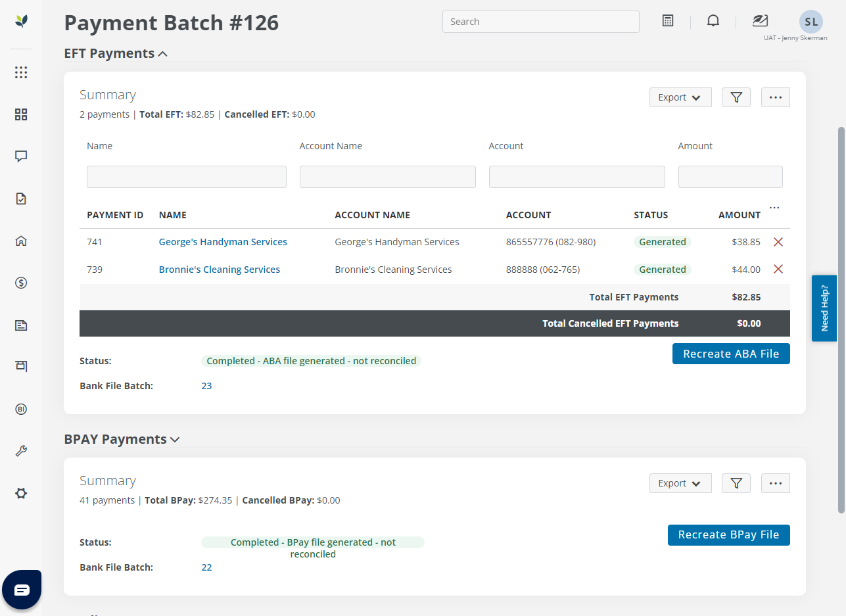Click the Payment Batch #126 heading
This screenshot has width=846, height=616.
coord(172,22)
